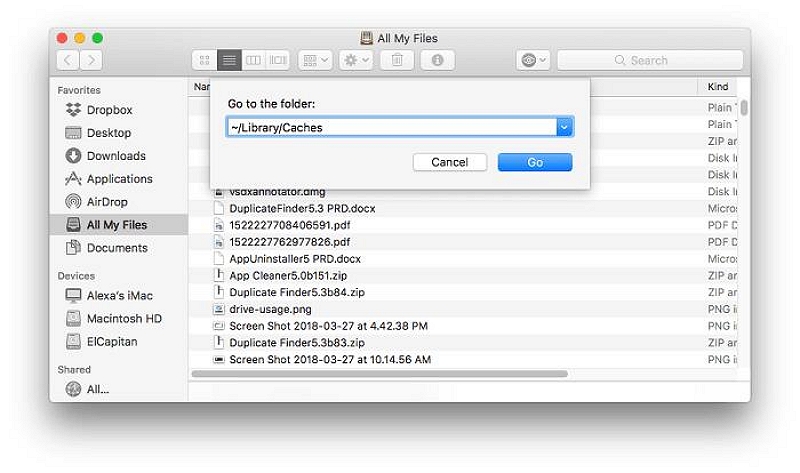The height and width of the screenshot is (473, 800).
Task: Open Downloads in the sidebar
Action: [x=116, y=156]
